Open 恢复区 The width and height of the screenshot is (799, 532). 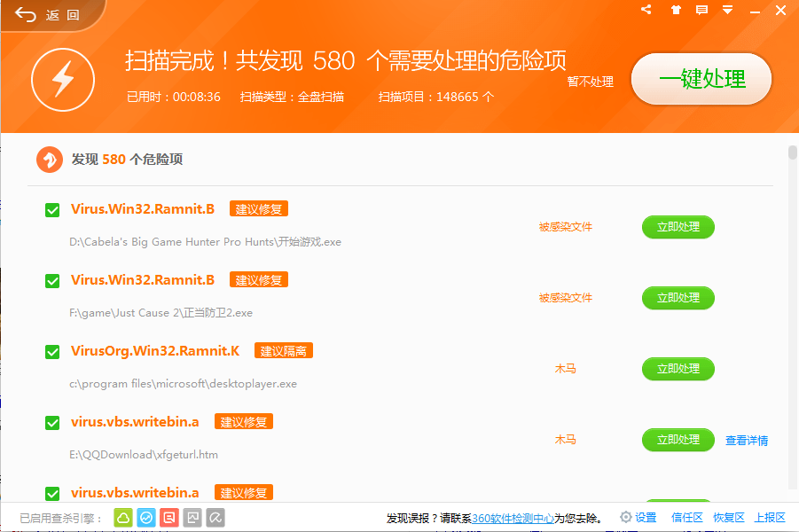pyautogui.click(x=729, y=517)
